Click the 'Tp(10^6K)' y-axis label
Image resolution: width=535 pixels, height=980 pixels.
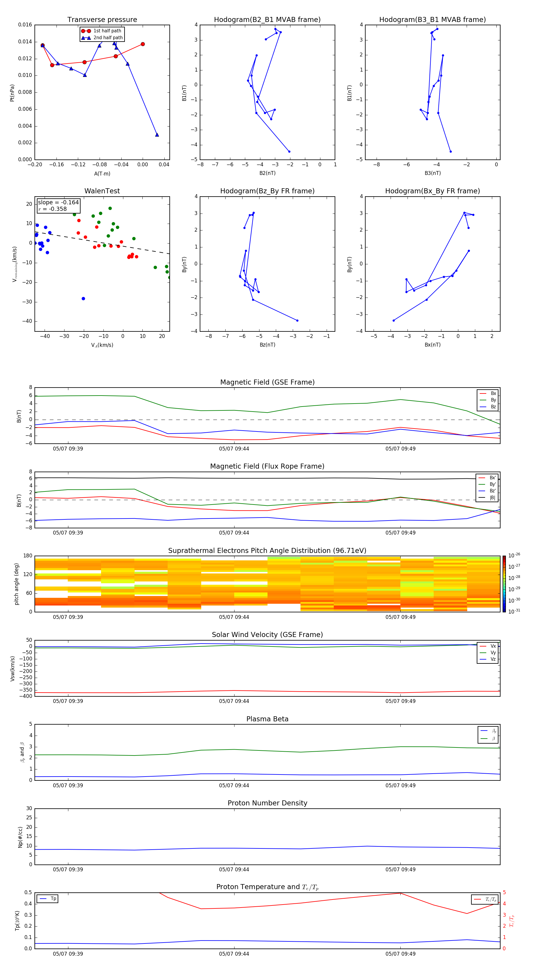pyautogui.click(x=17, y=921)
